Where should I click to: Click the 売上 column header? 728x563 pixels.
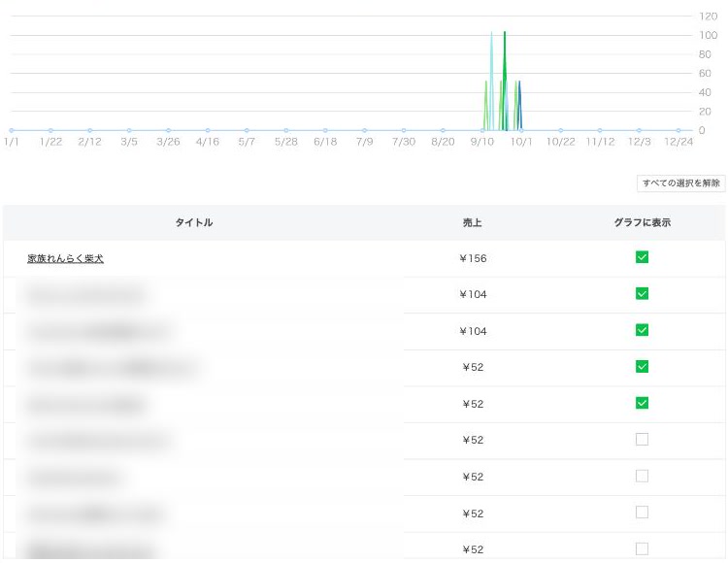coord(472,222)
